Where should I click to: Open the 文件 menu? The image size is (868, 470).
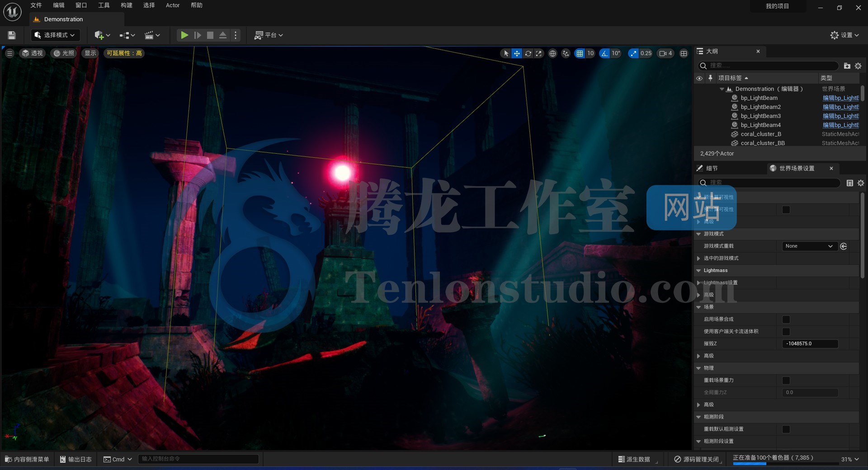pyautogui.click(x=36, y=5)
